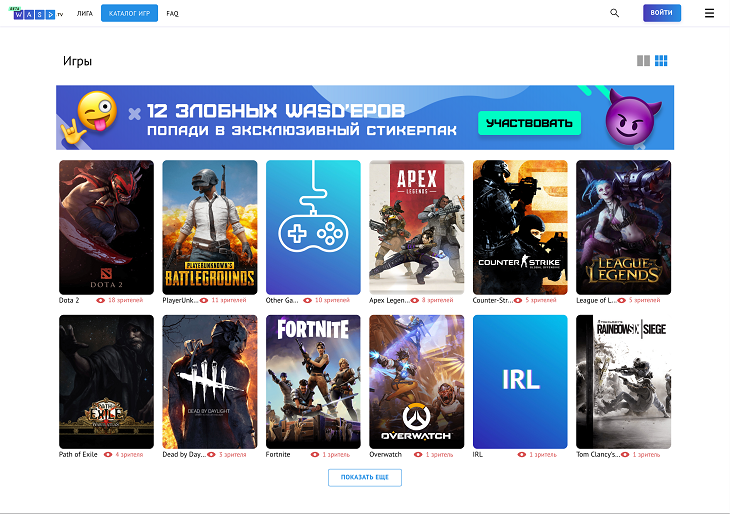
Task: Click '4 зрителя' viewer count
Action: tap(129, 454)
